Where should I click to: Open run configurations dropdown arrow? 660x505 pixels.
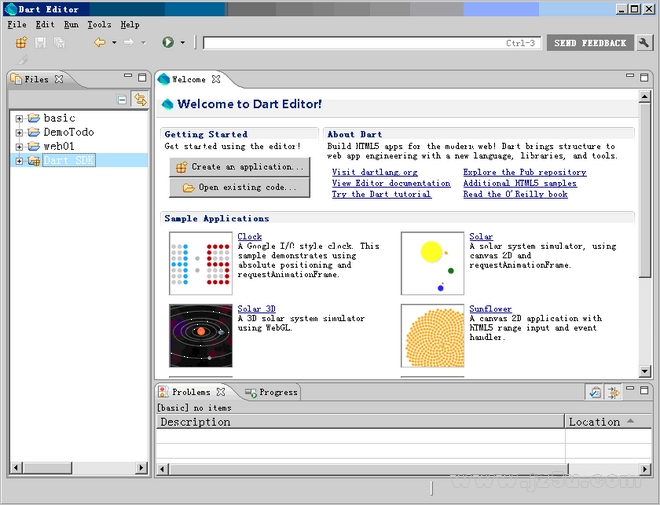[x=182, y=43]
